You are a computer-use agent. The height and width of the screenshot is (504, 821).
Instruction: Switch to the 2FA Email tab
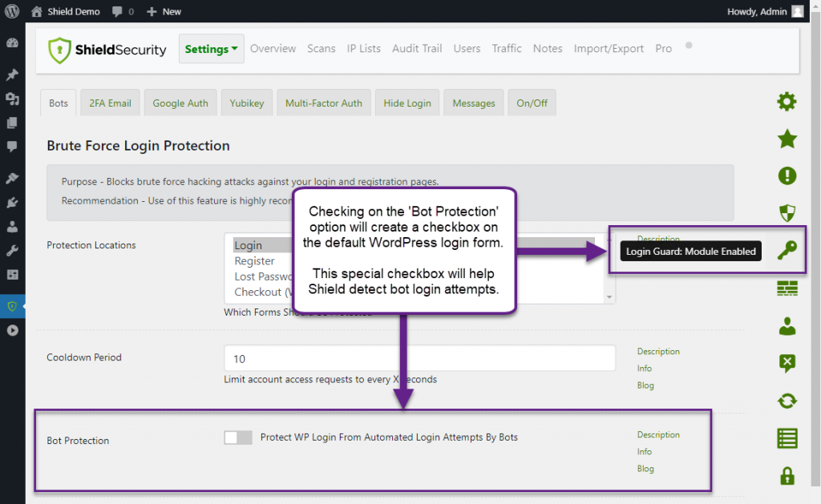click(x=110, y=103)
